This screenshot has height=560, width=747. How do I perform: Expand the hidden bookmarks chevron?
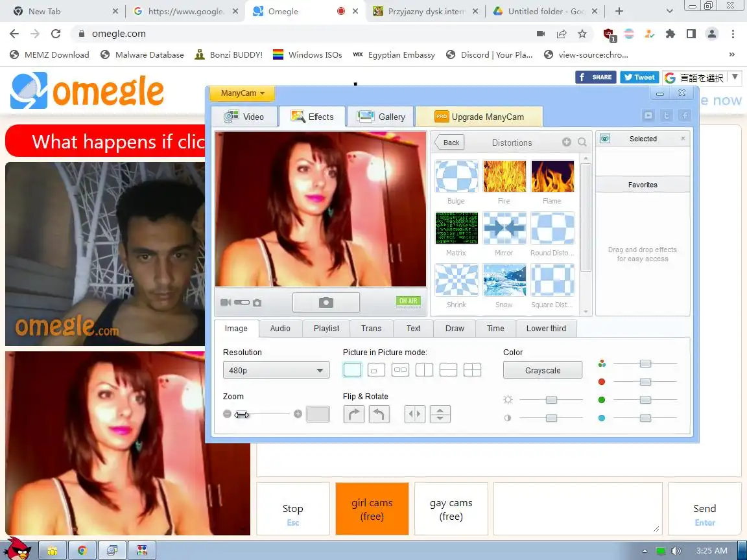[731, 54]
